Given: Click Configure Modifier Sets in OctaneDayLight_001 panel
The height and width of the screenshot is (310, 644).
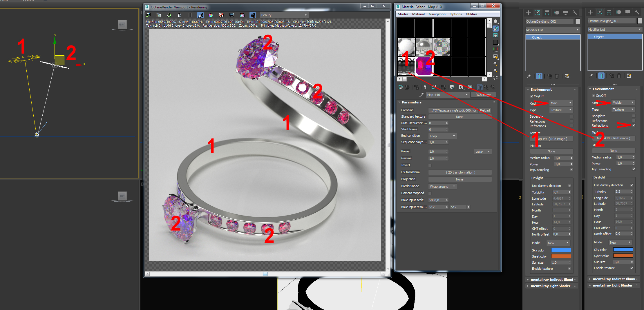Looking at the screenshot, I should click(629, 76).
